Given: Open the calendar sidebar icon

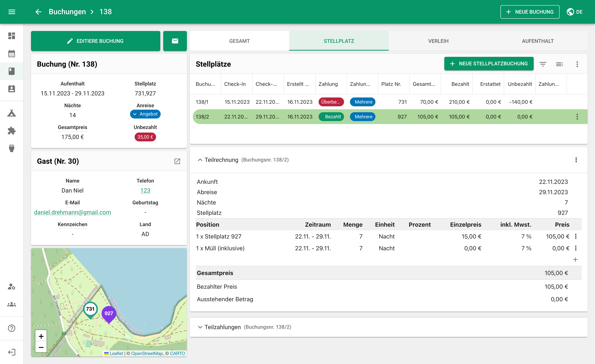Looking at the screenshot, I should [12, 53].
